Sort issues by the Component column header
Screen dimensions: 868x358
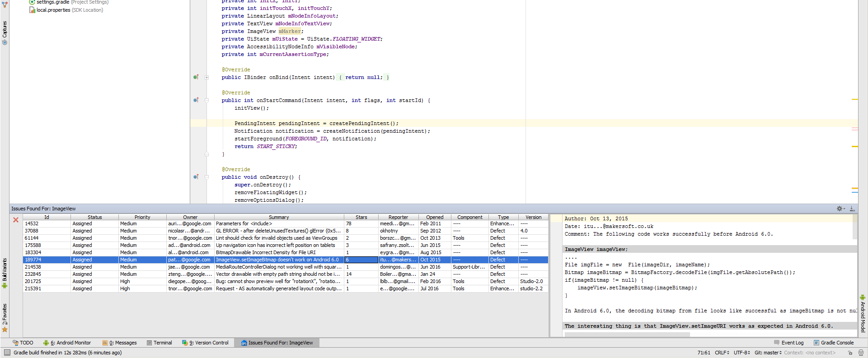point(470,217)
